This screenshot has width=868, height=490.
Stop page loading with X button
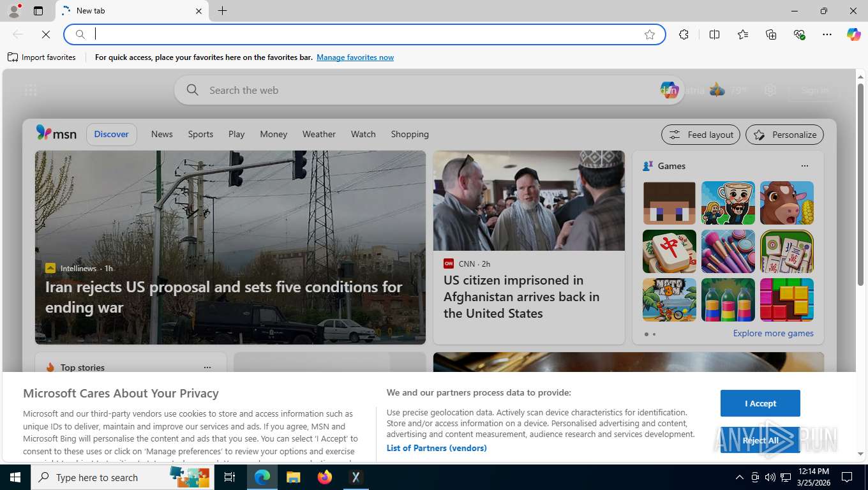click(x=46, y=34)
